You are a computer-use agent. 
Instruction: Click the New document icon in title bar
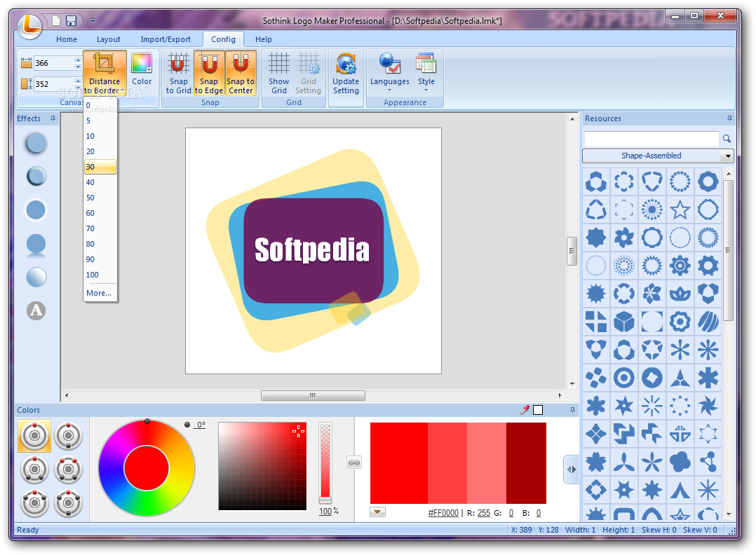click(56, 21)
